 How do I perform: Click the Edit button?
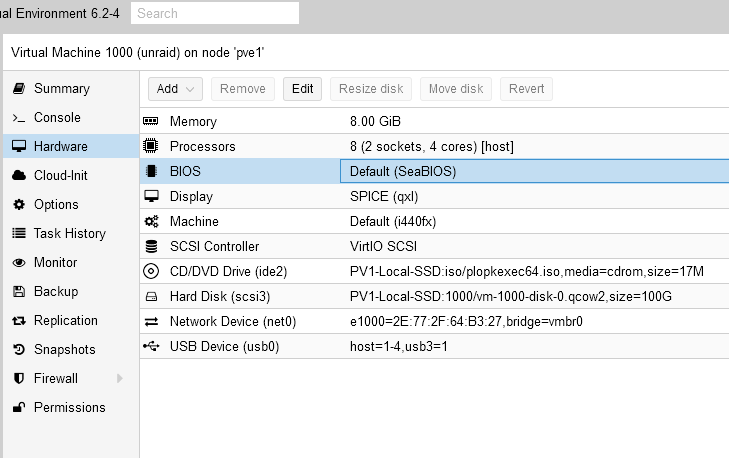coord(302,89)
